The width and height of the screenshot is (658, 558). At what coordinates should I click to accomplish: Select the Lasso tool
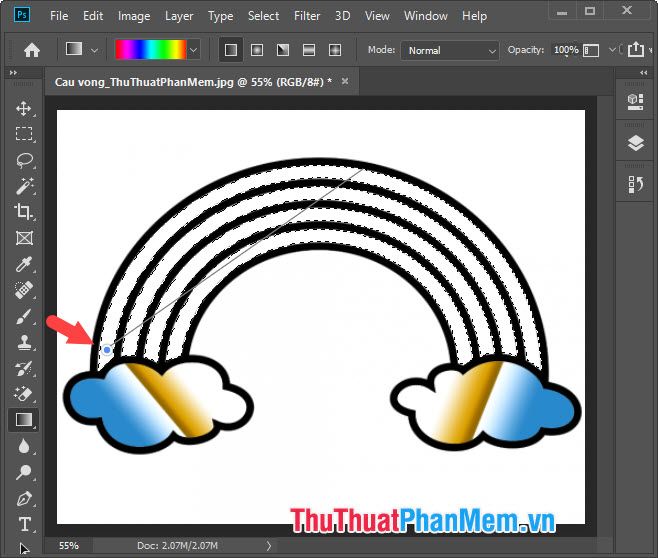coord(24,160)
